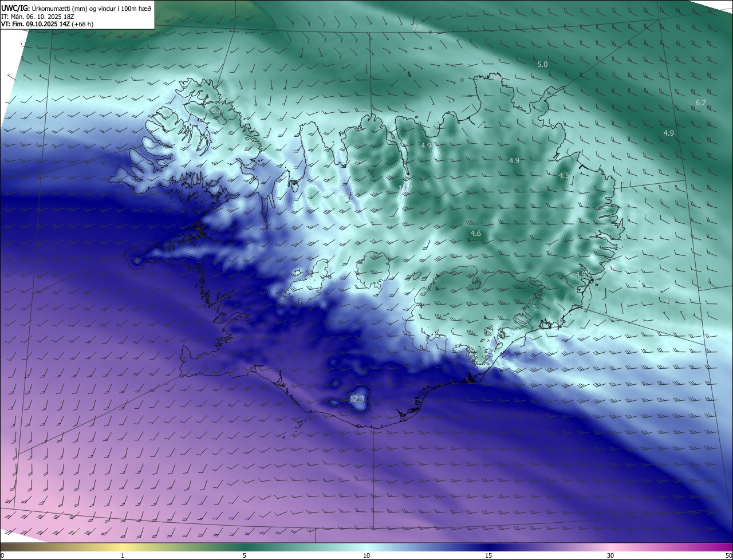Click the '50' tick on the color scale
The height and width of the screenshot is (560, 733).
click(x=728, y=555)
